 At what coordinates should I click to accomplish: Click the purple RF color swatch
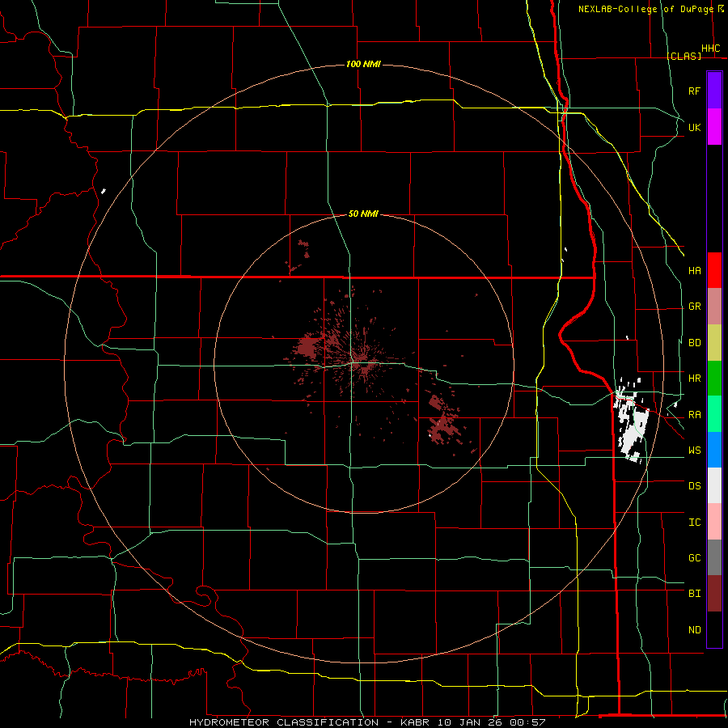714,91
